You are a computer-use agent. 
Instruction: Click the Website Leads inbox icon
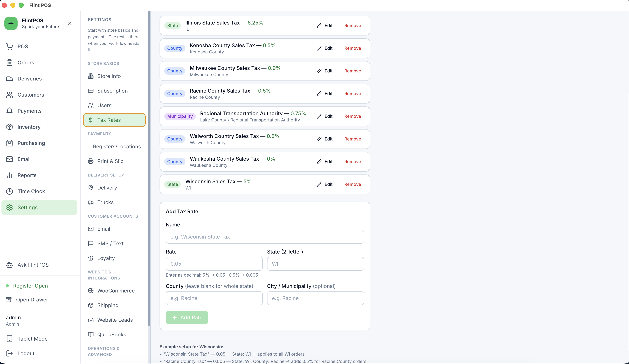(x=91, y=320)
